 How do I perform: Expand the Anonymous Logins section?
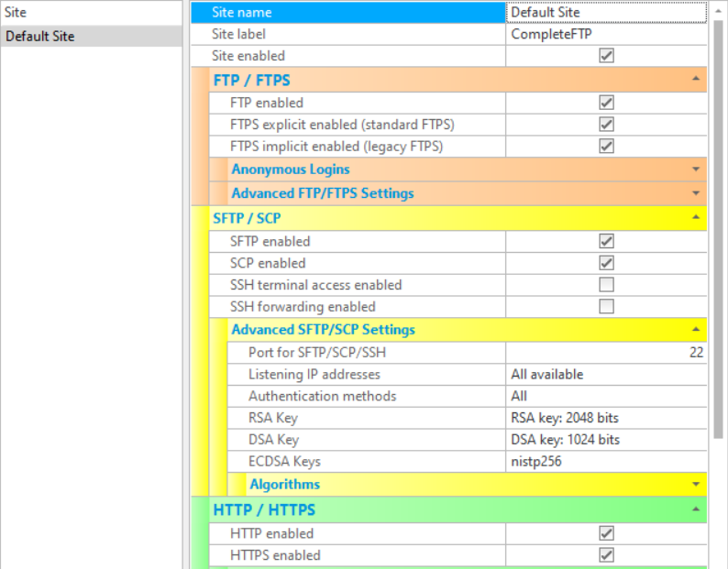(696, 170)
